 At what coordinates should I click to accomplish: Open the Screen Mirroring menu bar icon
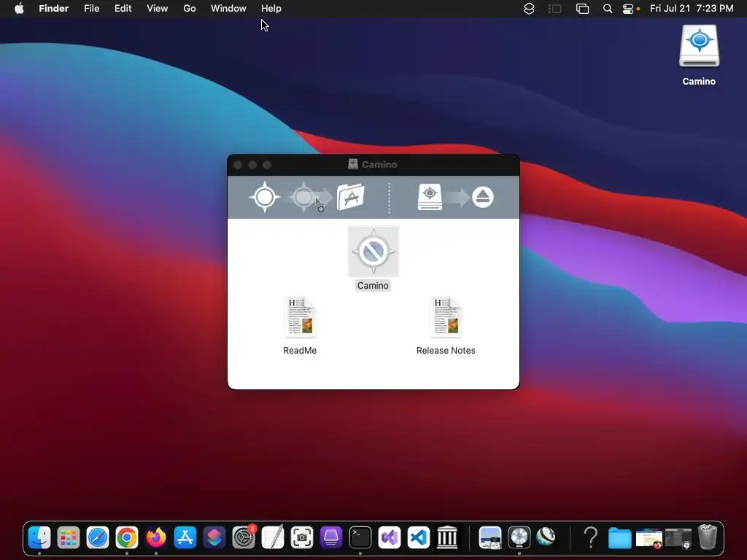coord(582,9)
